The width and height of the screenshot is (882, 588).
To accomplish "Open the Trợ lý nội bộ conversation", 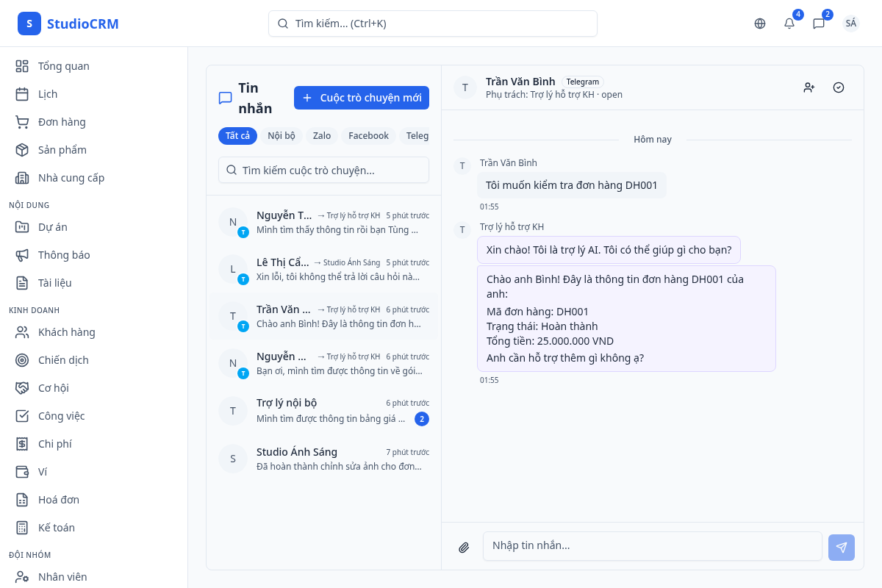I will (323, 410).
